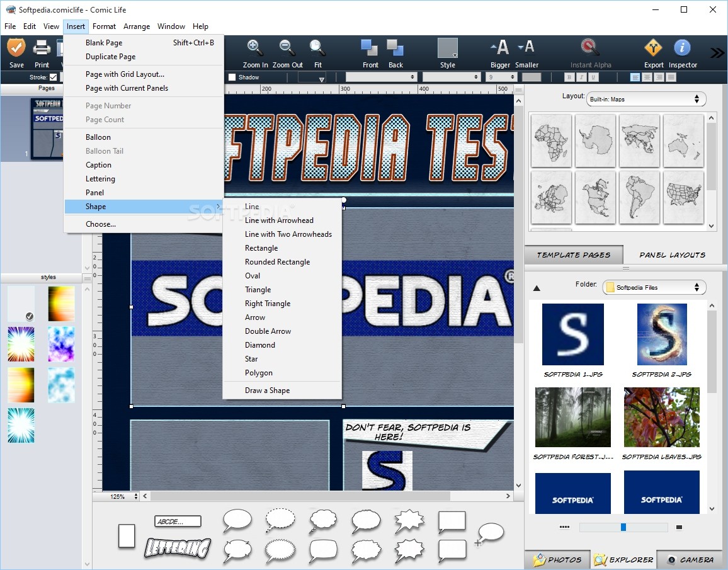Click the align left text button
728x570 pixels.
(635, 77)
